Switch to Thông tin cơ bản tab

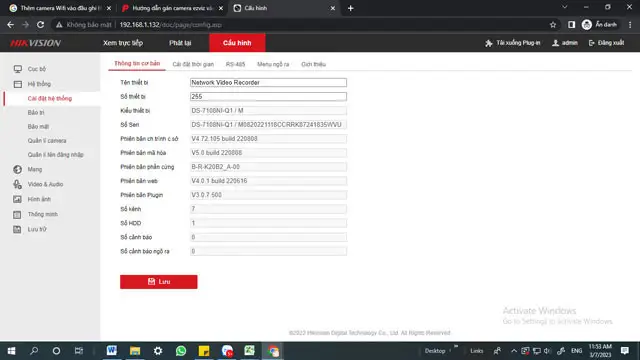pyautogui.click(x=137, y=64)
